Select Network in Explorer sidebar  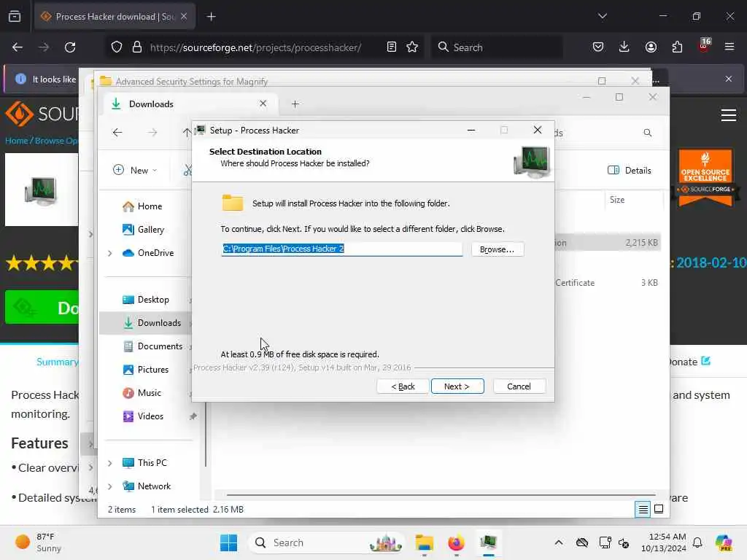pos(146,486)
